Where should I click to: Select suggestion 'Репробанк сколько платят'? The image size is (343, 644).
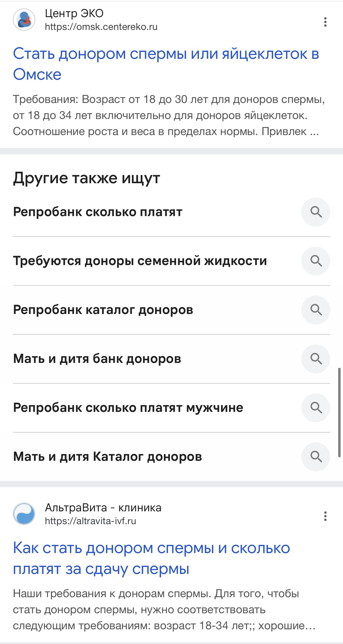[x=98, y=212]
